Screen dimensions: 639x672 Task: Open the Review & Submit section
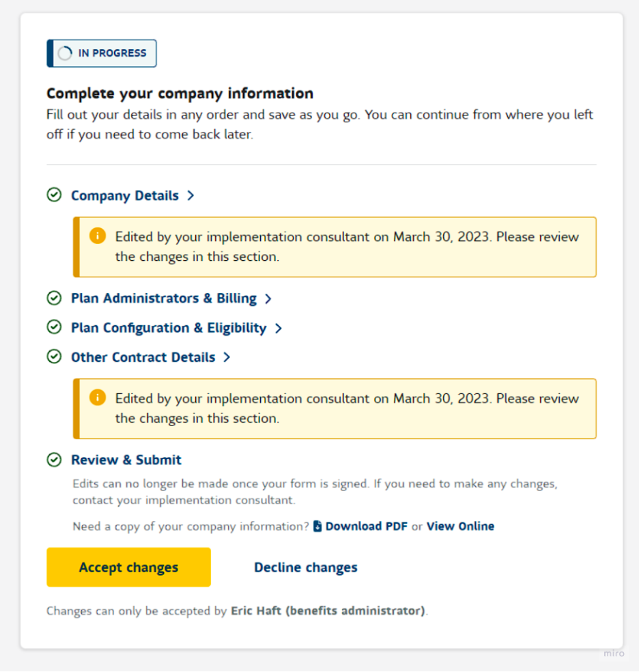[x=126, y=460]
